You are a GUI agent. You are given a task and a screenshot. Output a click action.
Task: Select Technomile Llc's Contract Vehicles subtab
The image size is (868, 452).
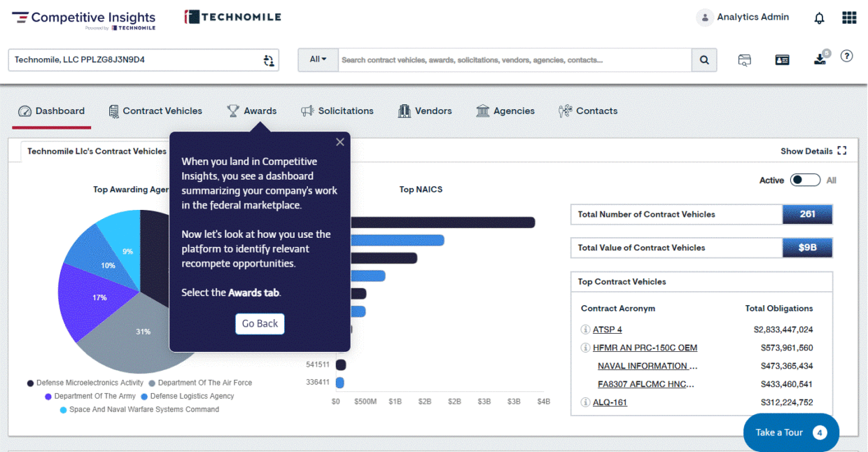[97, 151]
